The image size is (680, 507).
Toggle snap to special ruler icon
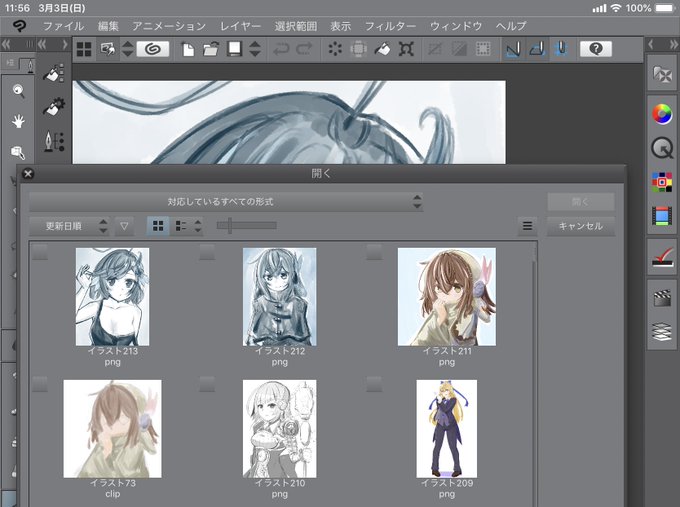[x=537, y=49]
